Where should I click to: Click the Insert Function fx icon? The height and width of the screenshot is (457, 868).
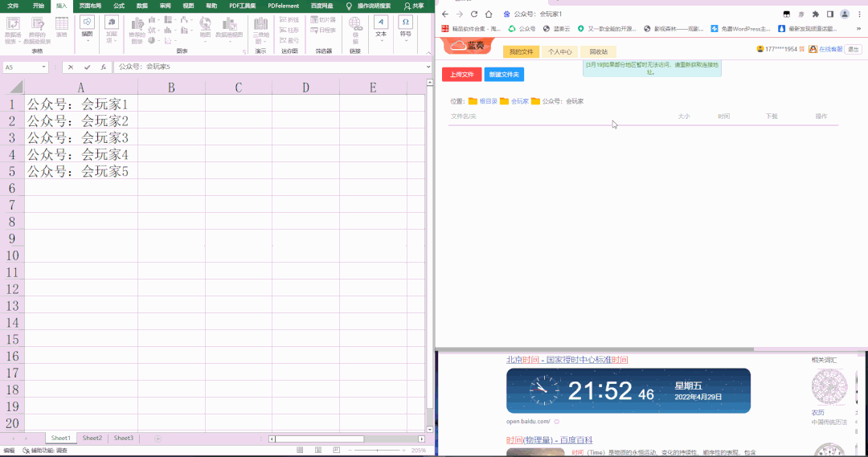click(x=103, y=67)
